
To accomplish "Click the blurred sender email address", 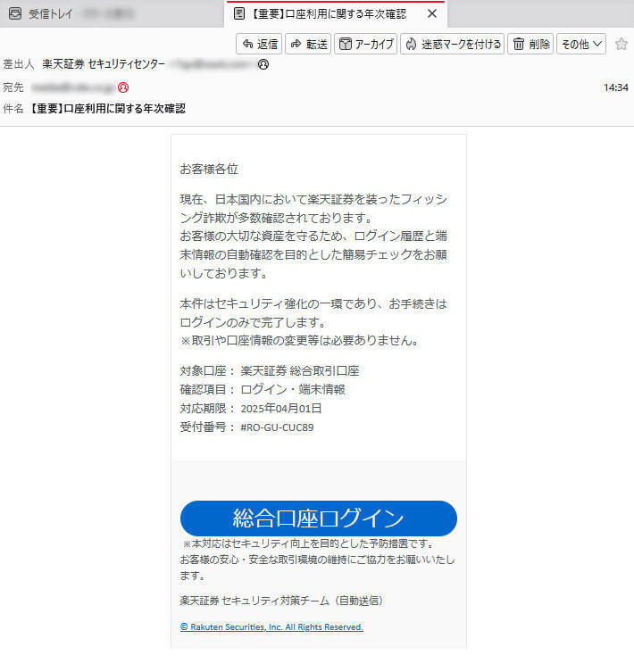I will pos(212,64).
